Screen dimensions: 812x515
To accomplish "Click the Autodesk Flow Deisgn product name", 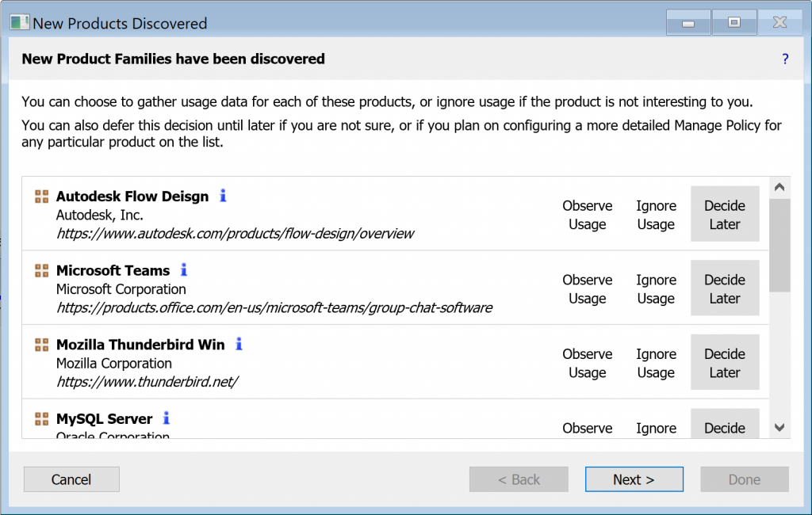I will point(132,196).
